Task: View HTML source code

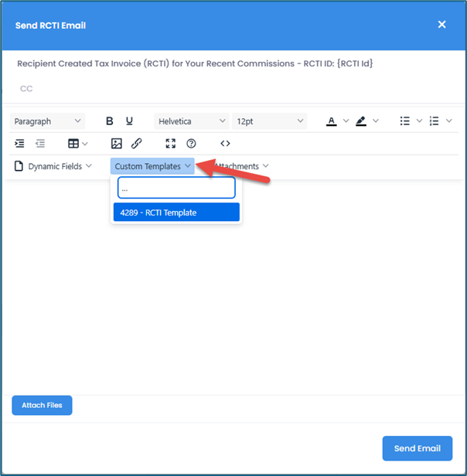Action: click(x=225, y=144)
